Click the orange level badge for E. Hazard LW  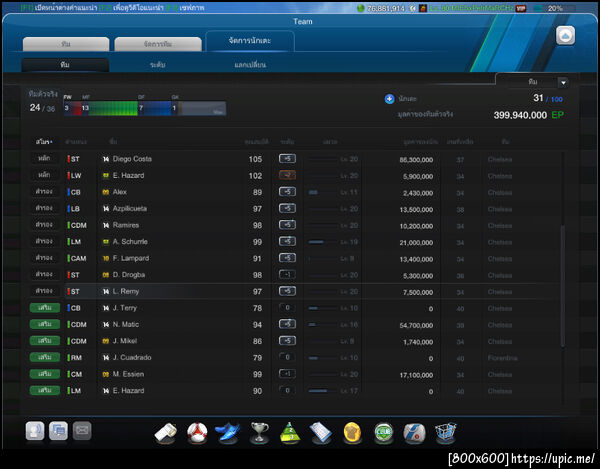[287, 175]
